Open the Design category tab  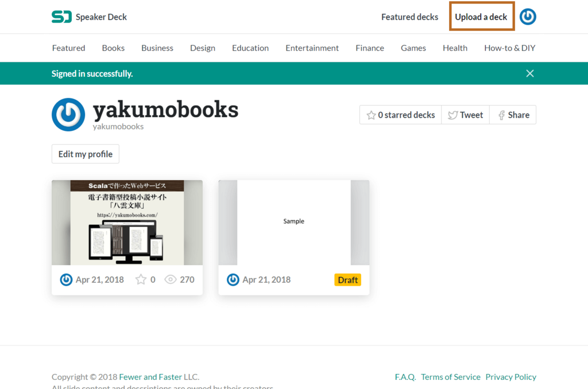(203, 48)
